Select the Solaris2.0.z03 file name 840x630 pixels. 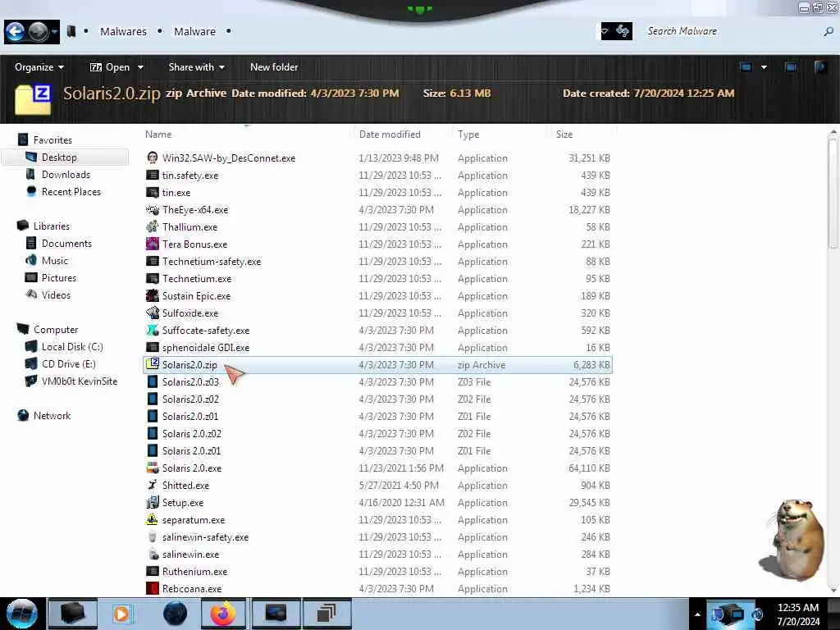tap(190, 382)
